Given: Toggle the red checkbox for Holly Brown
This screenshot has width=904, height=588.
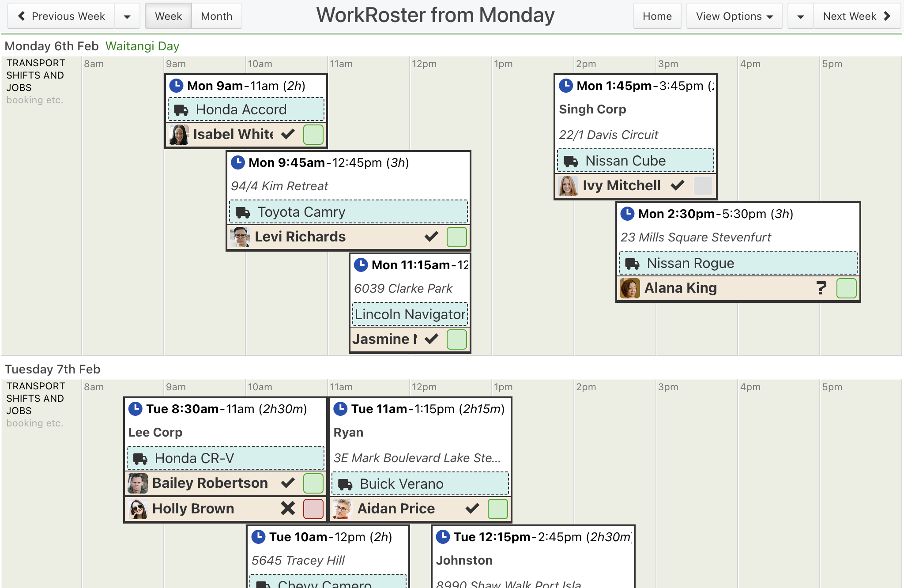Looking at the screenshot, I should point(313,509).
